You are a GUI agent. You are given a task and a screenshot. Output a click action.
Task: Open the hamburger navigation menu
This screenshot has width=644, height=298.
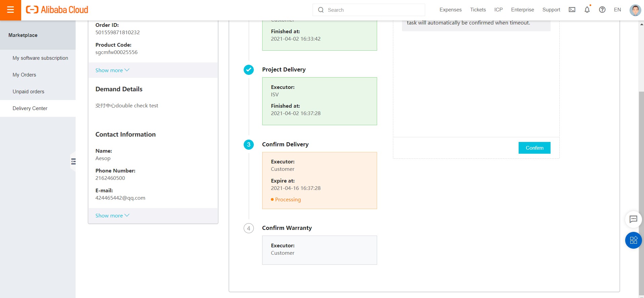[10, 10]
